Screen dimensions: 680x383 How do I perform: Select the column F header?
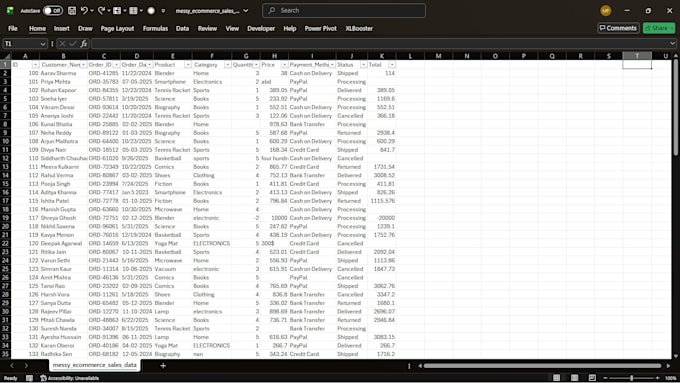pyautogui.click(x=212, y=56)
